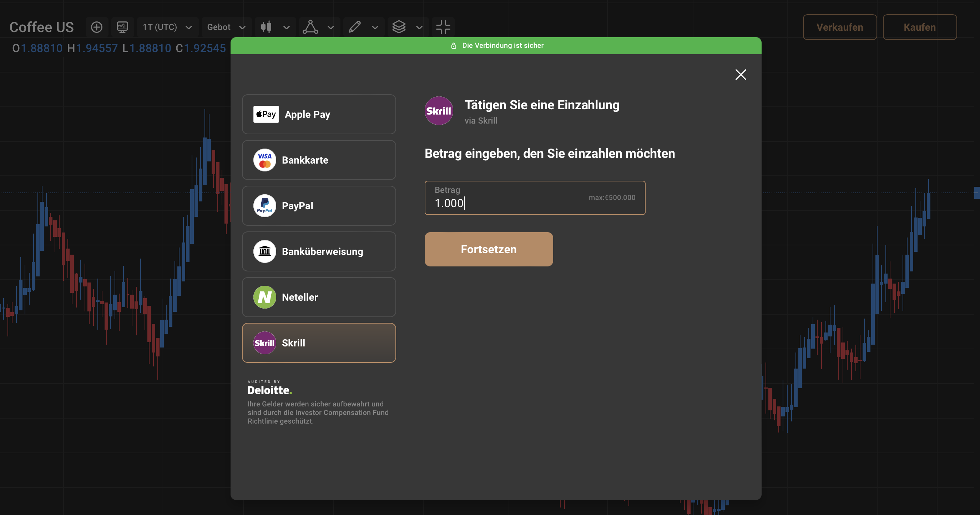Click the green Neteller logo icon
This screenshot has height=515, width=980.
(x=265, y=297)
